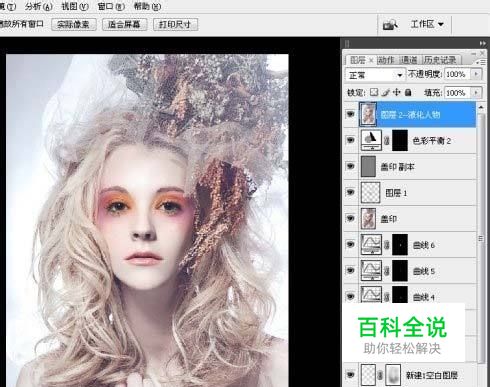Toggle visibility of 曲线 4 layer

pyautogui.click(x=350, y=296)
